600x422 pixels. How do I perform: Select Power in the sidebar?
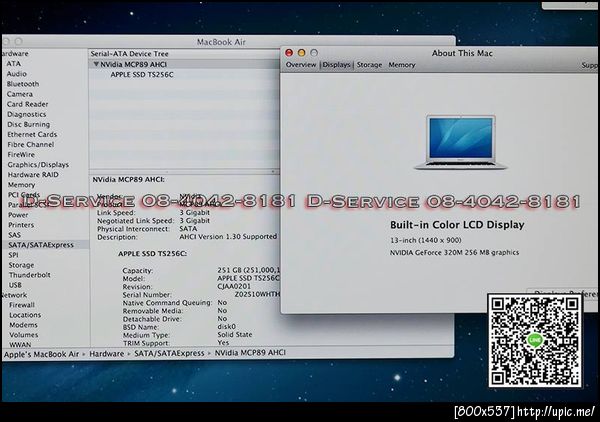tap(18, 215)
